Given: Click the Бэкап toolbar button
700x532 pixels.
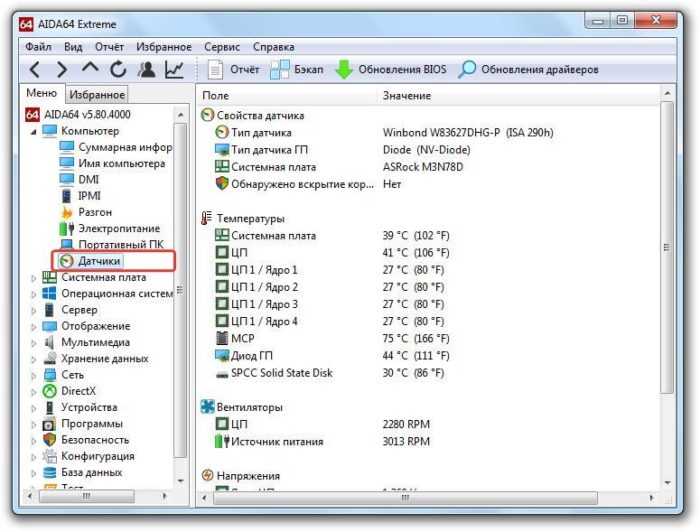Looking at the screenshot, I should [297, 70].
